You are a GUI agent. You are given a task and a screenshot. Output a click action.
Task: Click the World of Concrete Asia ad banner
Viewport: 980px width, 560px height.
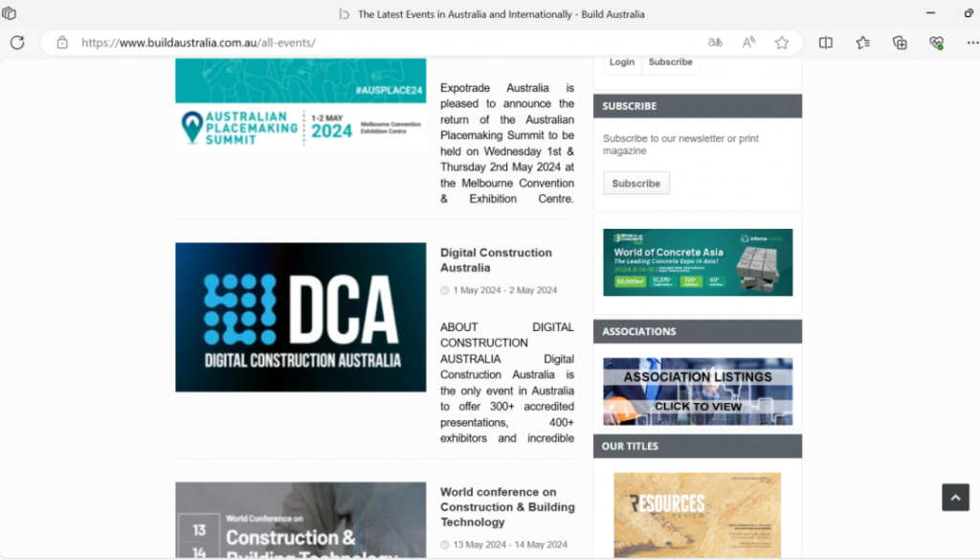point(698,262)
